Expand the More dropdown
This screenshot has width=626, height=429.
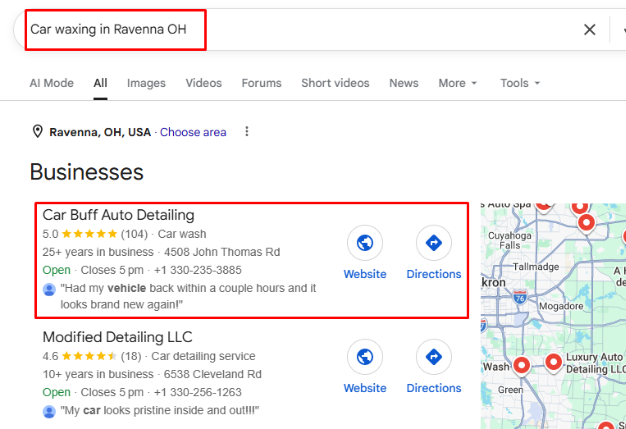[x=458, y=83]
